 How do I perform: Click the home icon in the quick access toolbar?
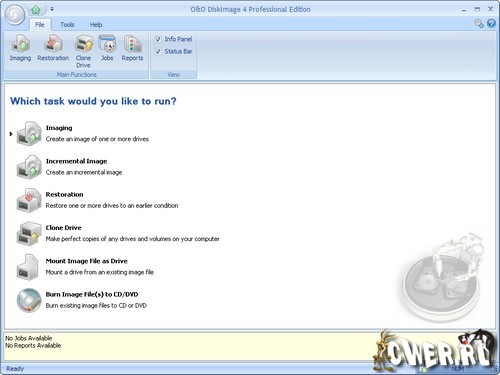point(36,10)
